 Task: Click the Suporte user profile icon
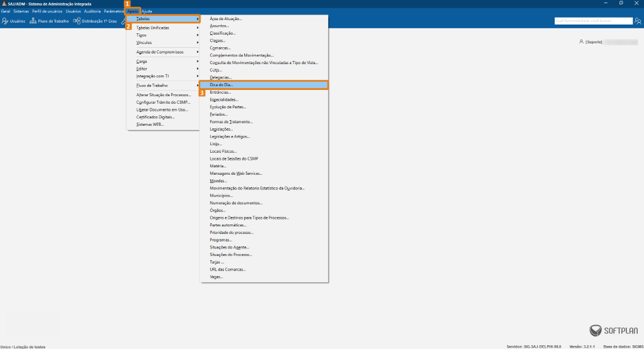(x=581, y=42)
